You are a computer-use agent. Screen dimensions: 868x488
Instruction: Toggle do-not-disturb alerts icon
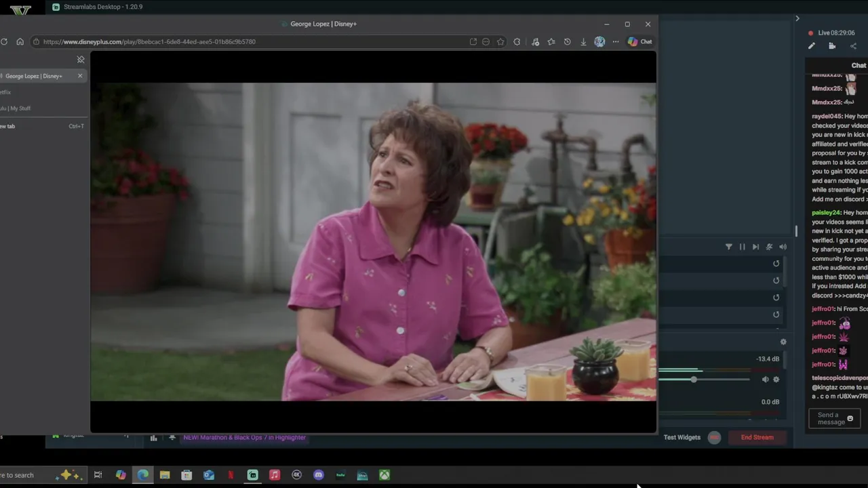769,247
